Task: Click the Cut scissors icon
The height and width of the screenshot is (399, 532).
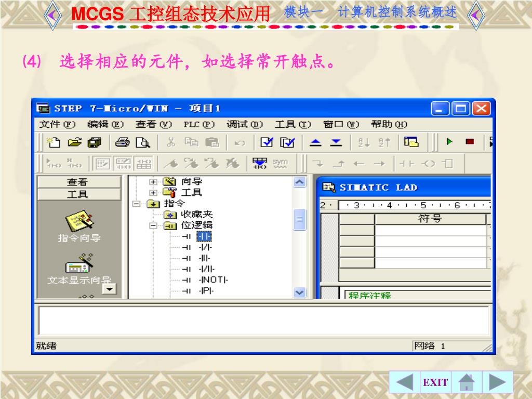Action: [x=171, y=142]
